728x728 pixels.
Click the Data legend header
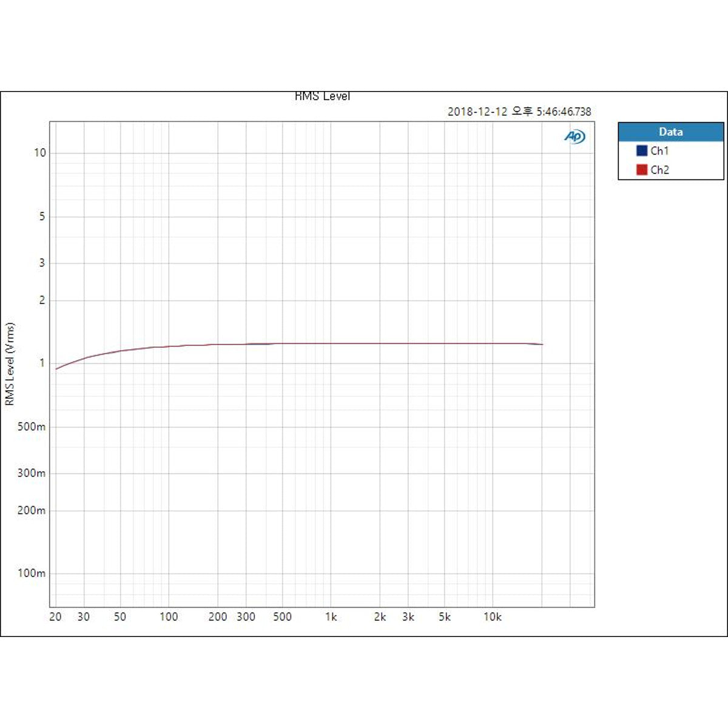click(671, 132)
